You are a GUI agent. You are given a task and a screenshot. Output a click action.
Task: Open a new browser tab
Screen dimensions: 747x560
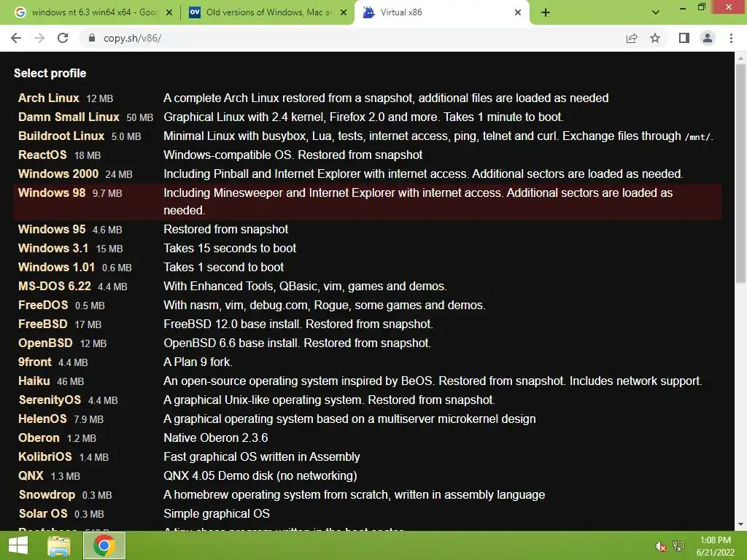coord(546,12)
